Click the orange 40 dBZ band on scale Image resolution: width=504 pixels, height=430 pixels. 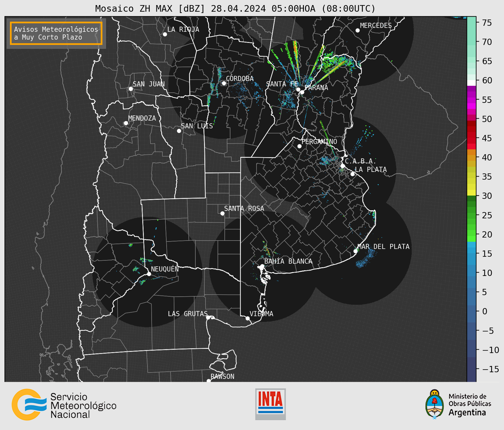471,158
